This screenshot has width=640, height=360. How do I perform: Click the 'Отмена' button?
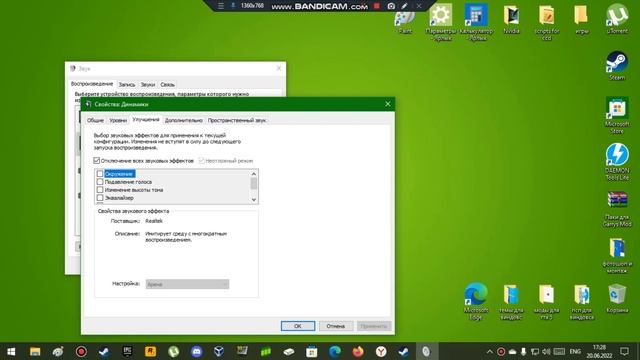tap(336, 326)
